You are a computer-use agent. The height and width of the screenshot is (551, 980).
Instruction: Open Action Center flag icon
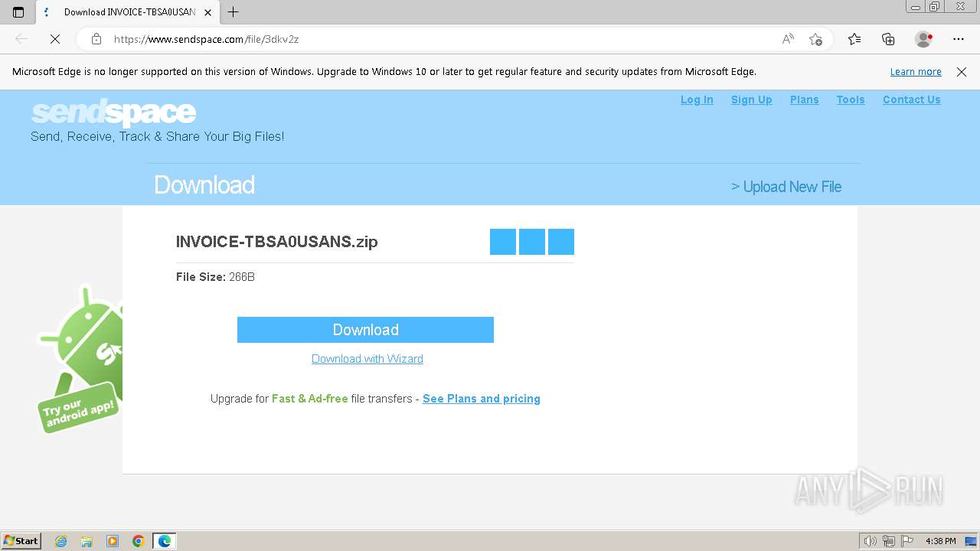(x=907, y=541)
